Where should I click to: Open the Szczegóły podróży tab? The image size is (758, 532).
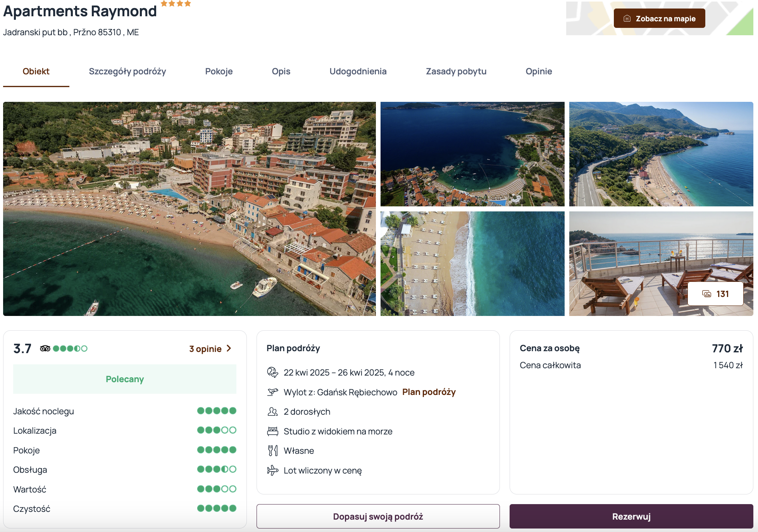[127, 71]
